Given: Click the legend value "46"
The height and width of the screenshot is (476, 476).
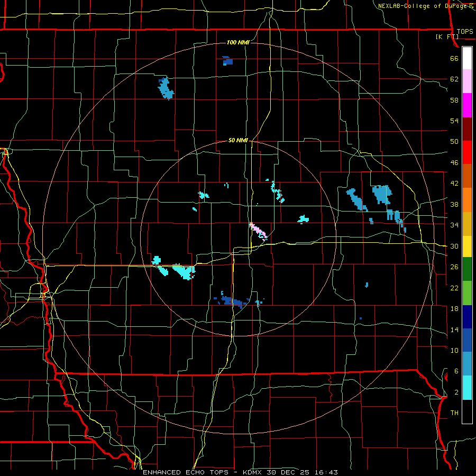Looking at the screenshot, I should click(x=454, y=163).
